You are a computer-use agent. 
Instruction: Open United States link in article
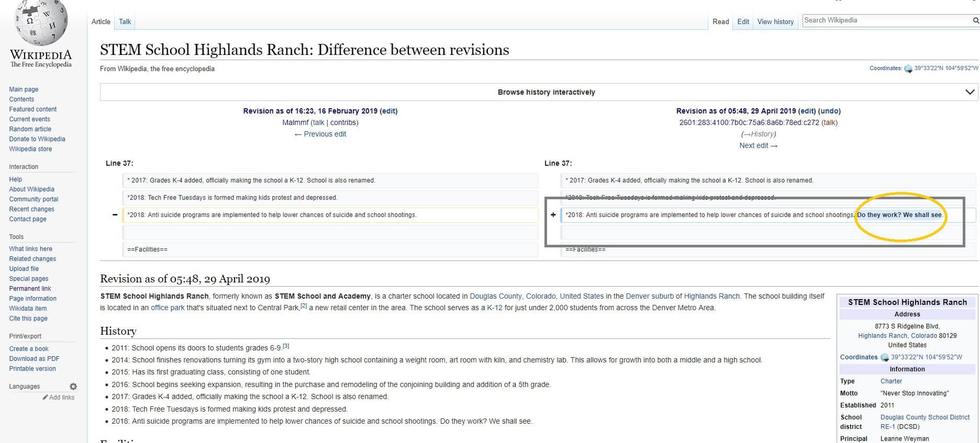pos(582,296)
